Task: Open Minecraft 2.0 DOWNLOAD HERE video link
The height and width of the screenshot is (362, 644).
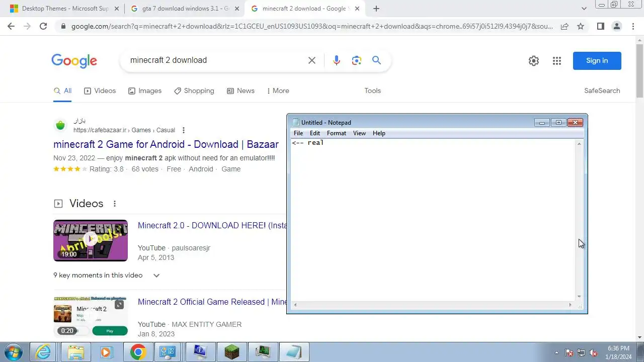Action: 212,226
